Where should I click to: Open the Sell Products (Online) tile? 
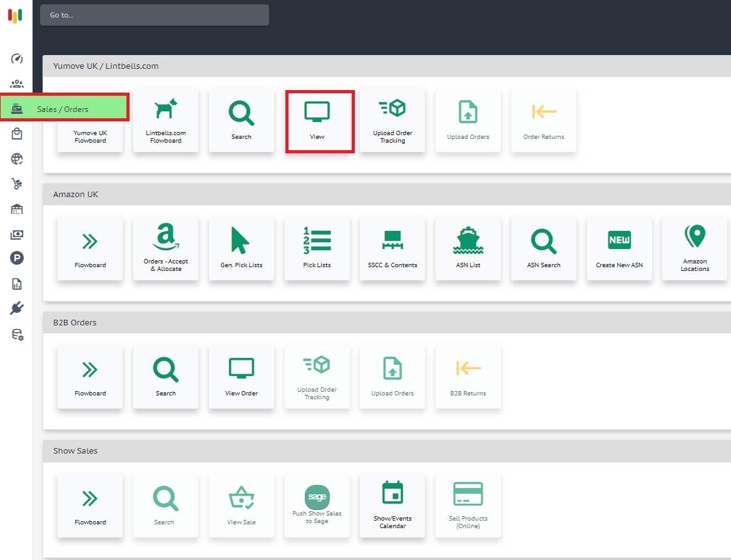coord(468,506)
